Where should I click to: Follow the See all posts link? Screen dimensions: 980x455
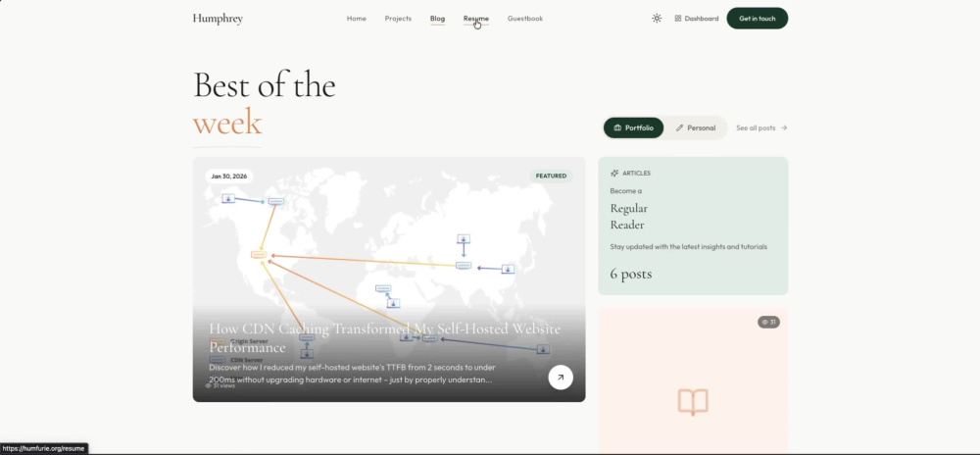(761, 128)
